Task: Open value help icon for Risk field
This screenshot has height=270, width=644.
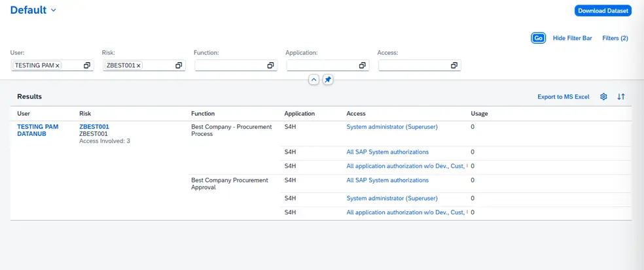Action: click(x=178, y=65)
